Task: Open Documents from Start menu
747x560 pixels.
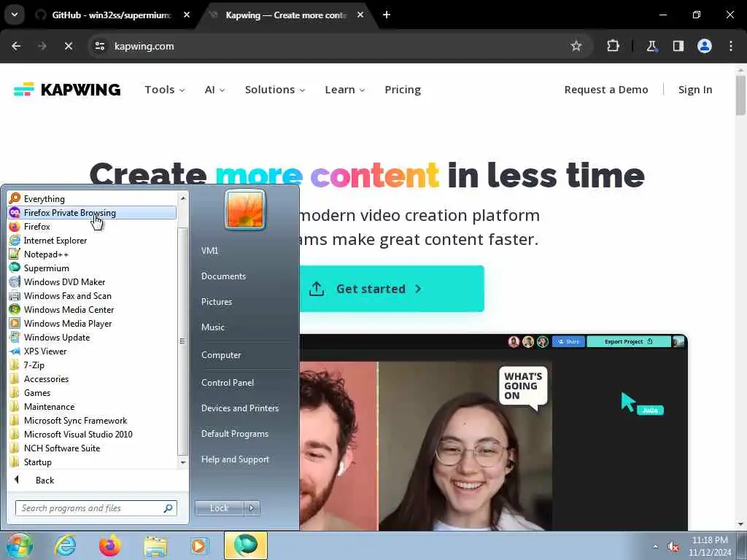Action: click(x=223, y=276)
